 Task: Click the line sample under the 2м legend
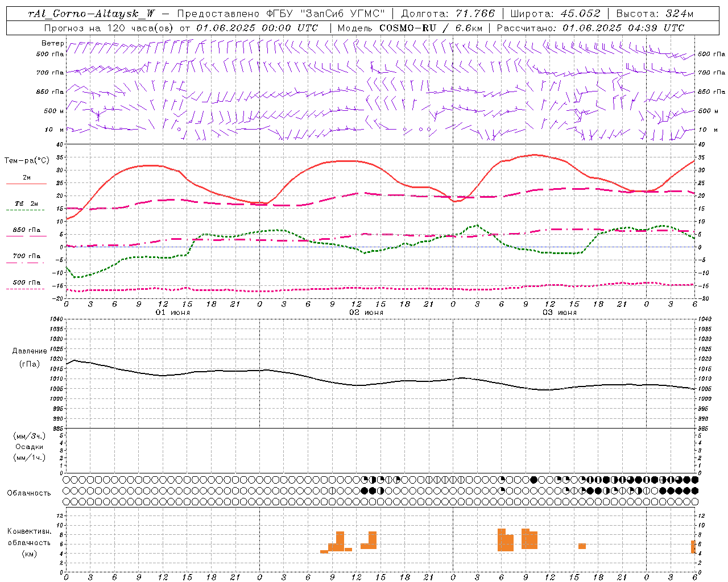tap(26, 184)
